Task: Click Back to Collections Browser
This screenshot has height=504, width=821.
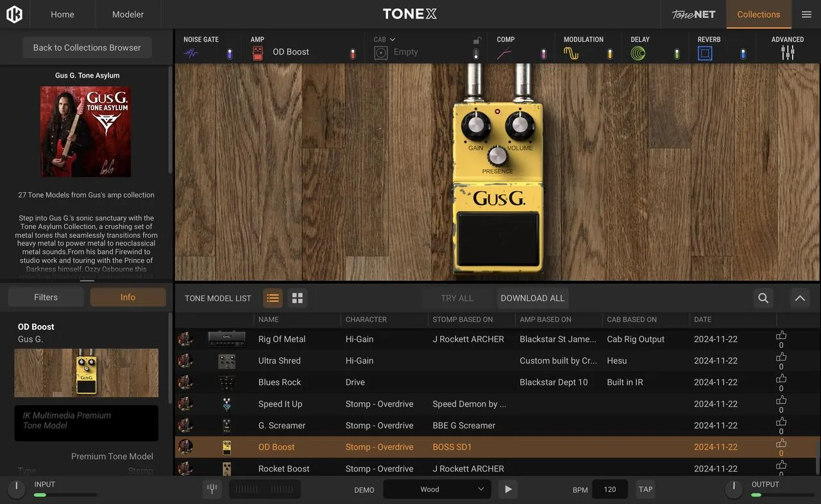Action: 87,47
